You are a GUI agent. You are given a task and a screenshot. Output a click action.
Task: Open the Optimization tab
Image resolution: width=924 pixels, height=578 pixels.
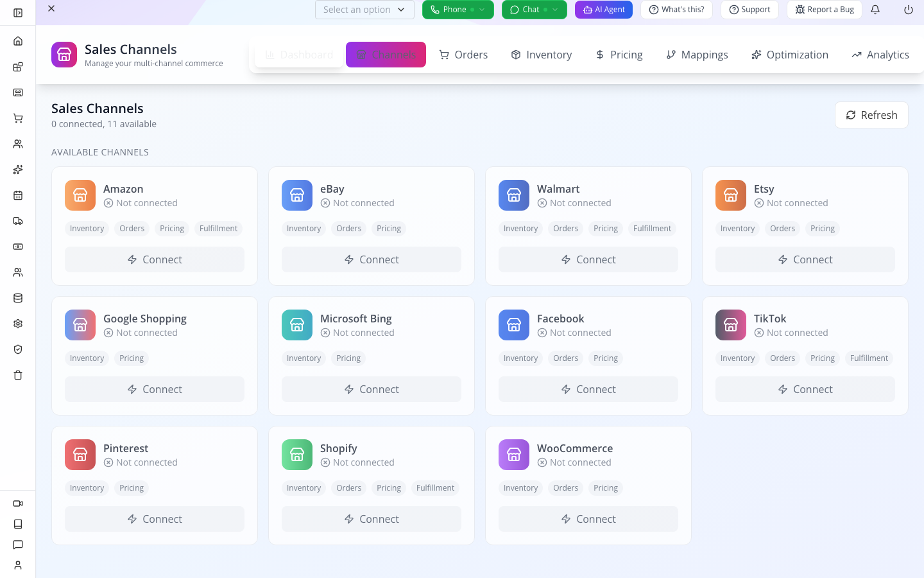point(790,55)
